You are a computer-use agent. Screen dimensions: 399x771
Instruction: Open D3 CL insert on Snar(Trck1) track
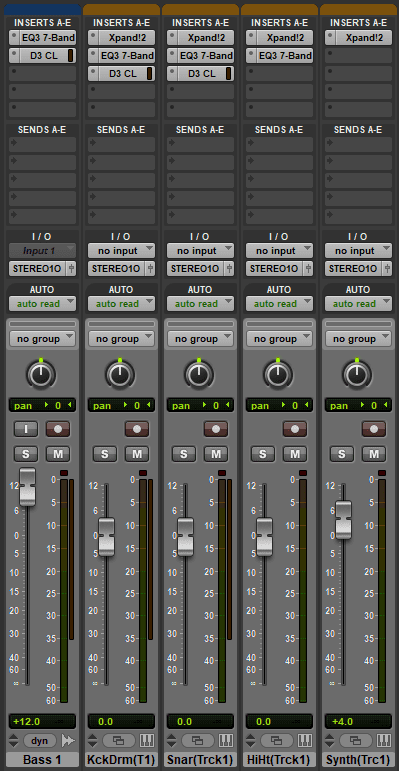206,74
